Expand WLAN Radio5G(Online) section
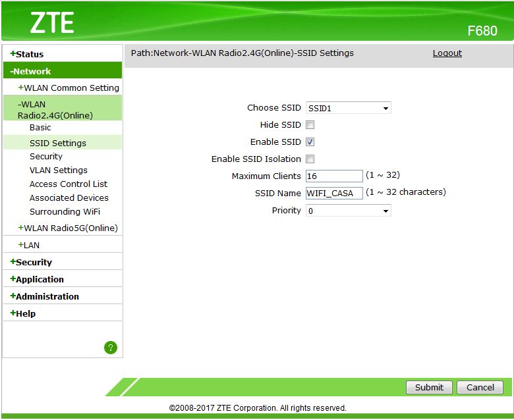514x420 pixels. coord(68,228)
